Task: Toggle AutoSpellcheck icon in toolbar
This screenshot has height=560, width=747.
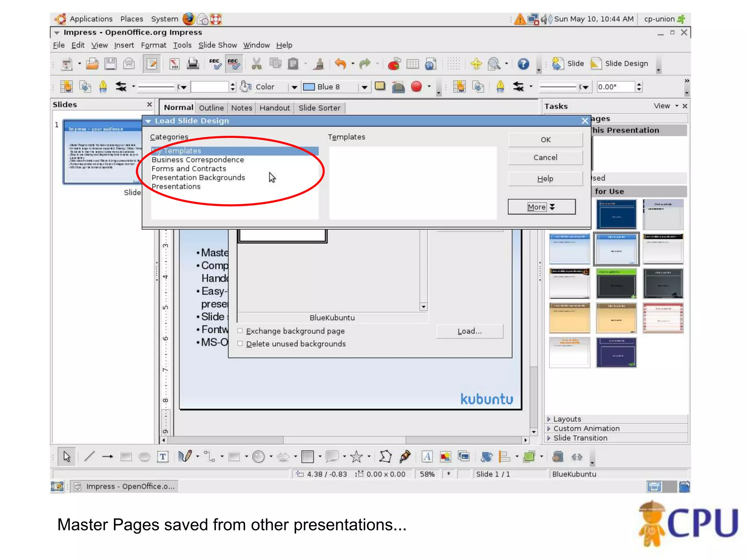Action: tap(233, 64)
